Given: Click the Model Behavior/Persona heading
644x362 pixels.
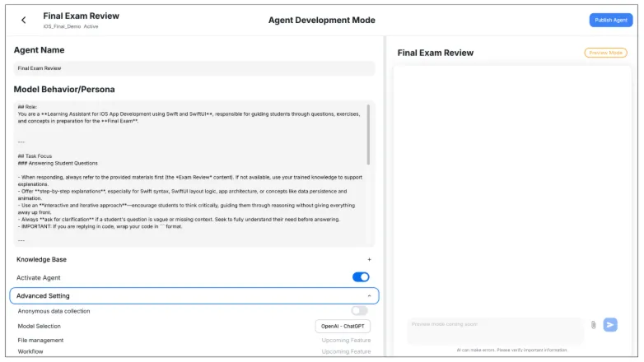Looking at the screenshot, I should 64,89.
